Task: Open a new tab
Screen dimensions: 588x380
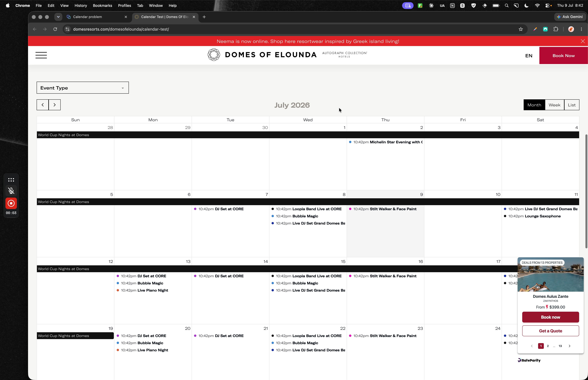Action: point(204,17)
